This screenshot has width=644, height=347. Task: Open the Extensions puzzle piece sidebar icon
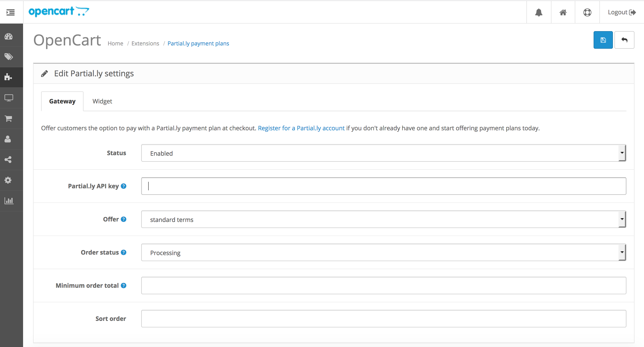coord(8,77)
